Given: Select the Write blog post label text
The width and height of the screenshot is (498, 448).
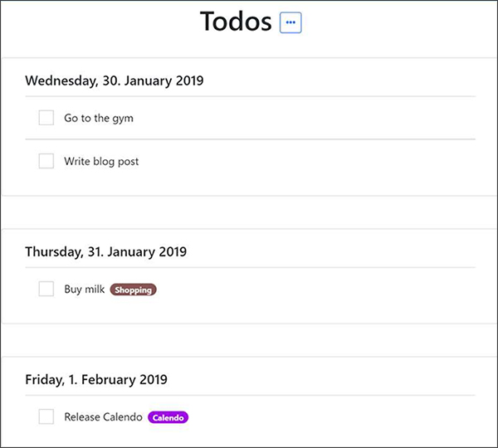Looking at the screenshot, I should (101, 162).
